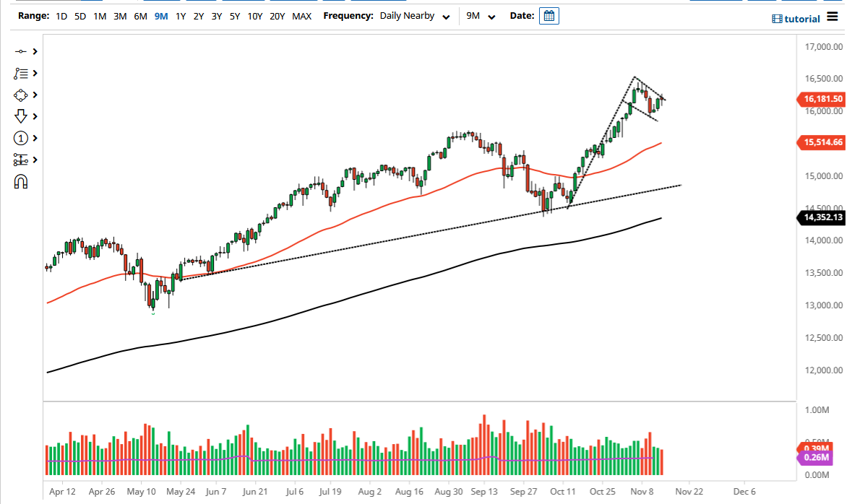Switch to the 5D range
852x504 pixels.
(x=79, y=15)
